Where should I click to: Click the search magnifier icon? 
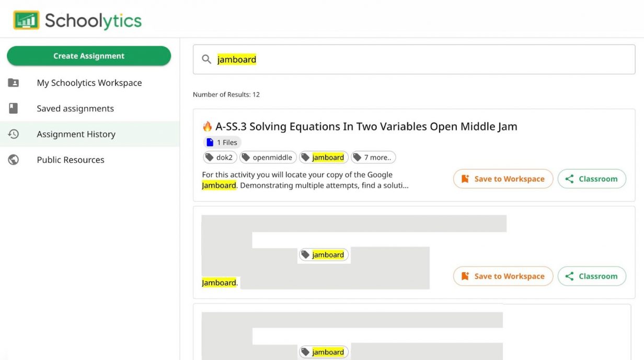(206, 59)
